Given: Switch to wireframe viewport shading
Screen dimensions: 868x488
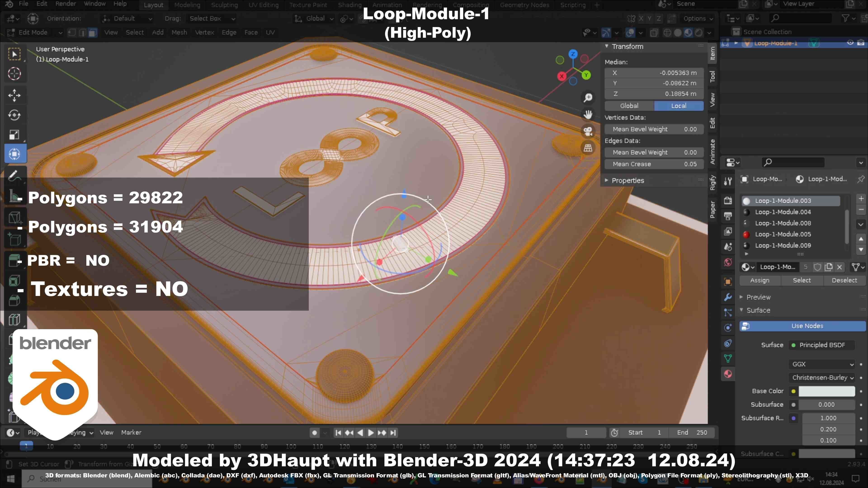Looking at the screenshot, I should (x=667, y=33).
